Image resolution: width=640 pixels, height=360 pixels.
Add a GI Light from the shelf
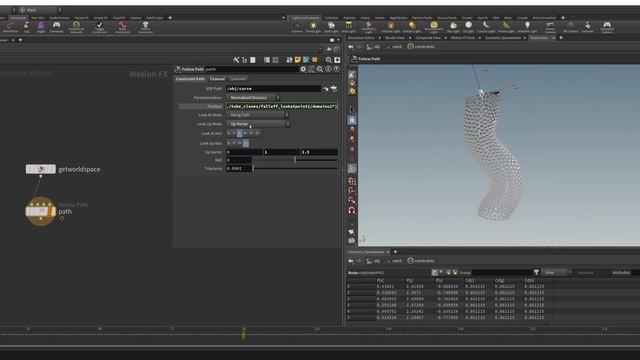tap(469, 27)
